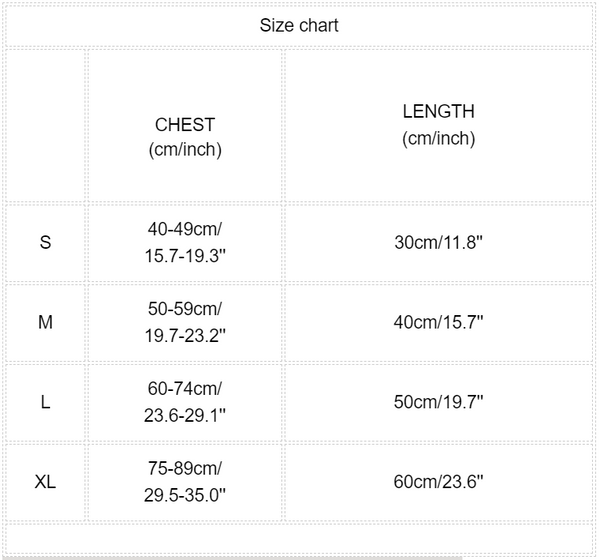
Task: Click the 30cm/11.8'' length value
Action: (438, 242)
